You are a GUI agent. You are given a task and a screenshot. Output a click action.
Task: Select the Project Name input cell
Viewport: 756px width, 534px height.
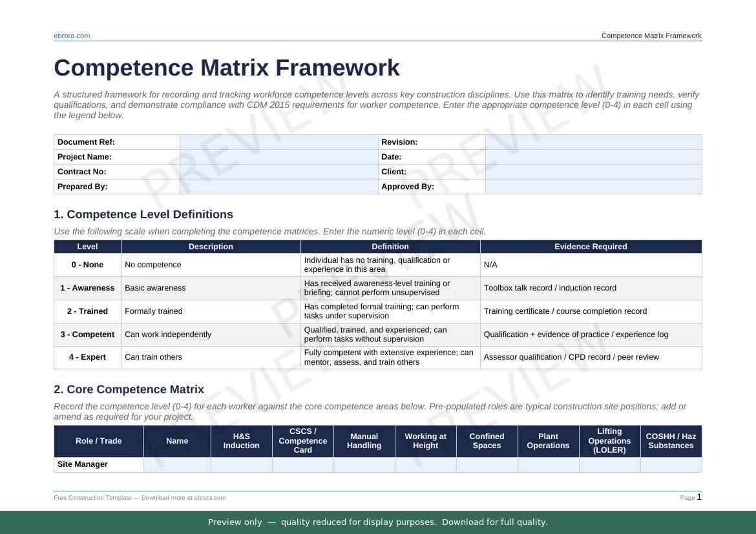tap(278, 157)
